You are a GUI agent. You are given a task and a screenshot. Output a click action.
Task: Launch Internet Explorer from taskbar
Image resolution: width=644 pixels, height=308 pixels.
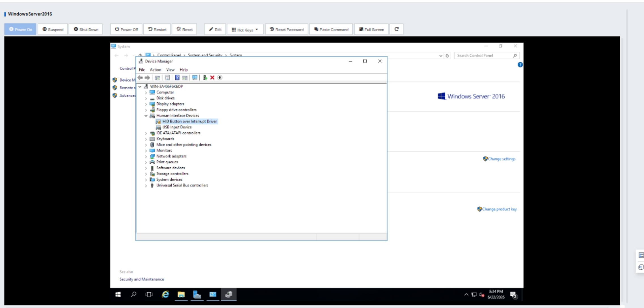[165, 295]
